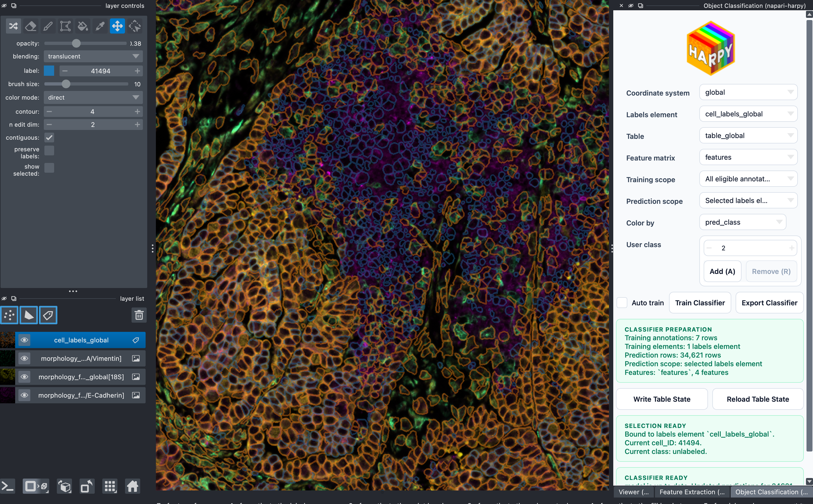The width and height of the screenshot is (813, 504).
Task: Click Remove (R) button
Action: click(x=771, y=271)
